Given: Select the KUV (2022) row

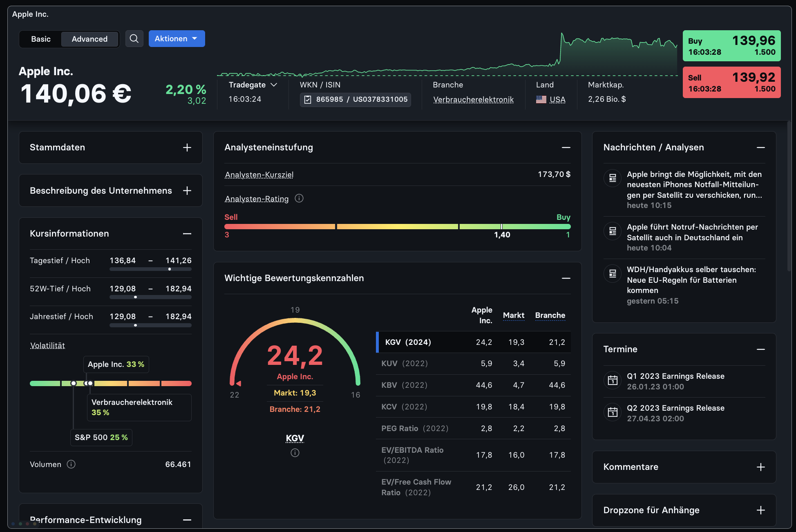Looking at the screenshot, I should coord(473,364).
